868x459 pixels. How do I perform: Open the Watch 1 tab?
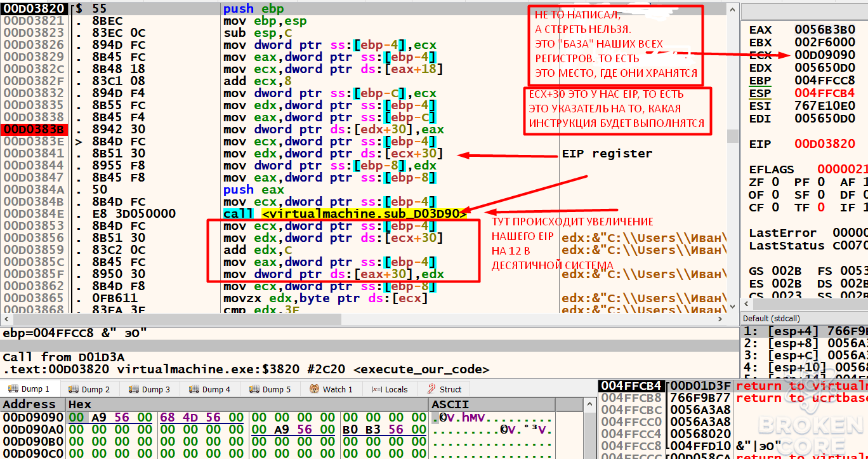pos(331,389)
